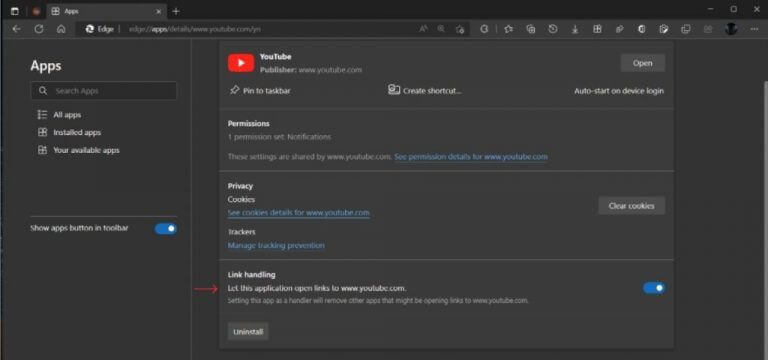
Task: Pin YouTube to taskbar
Action: 260,91
